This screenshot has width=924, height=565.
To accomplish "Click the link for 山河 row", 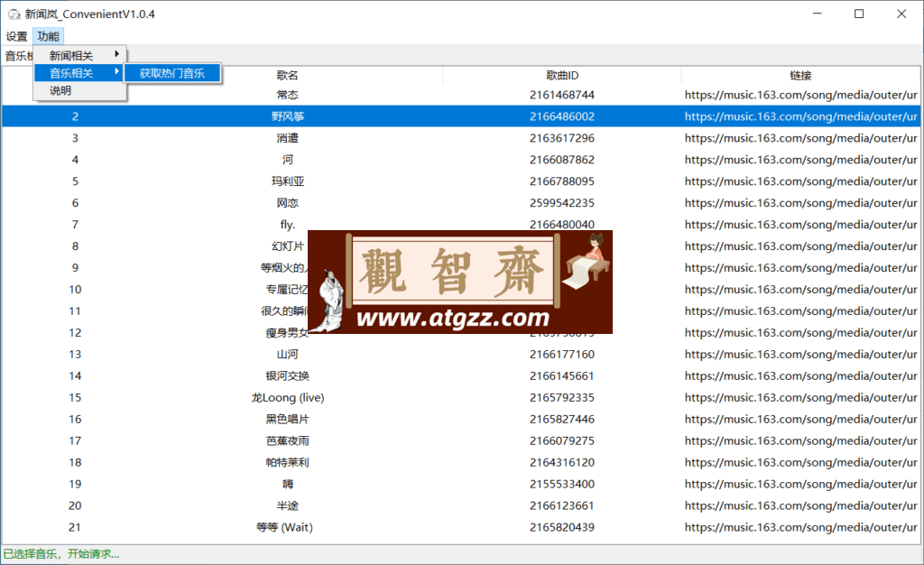I will [x=801, y=354].
